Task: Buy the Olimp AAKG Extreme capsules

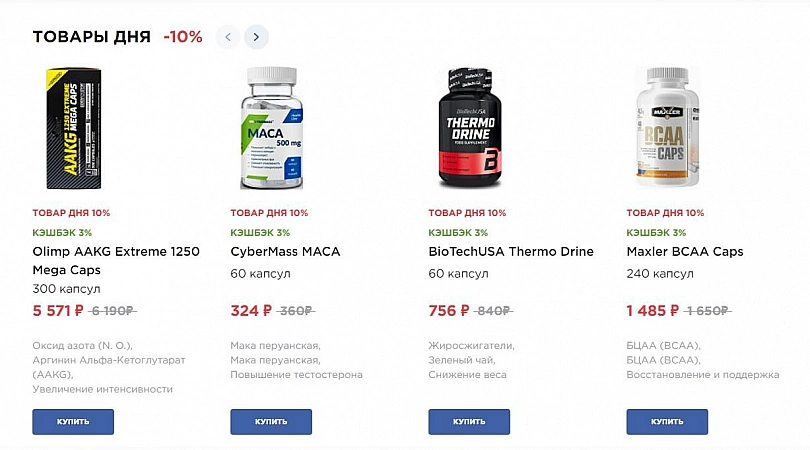Action: tap(73, 421)
